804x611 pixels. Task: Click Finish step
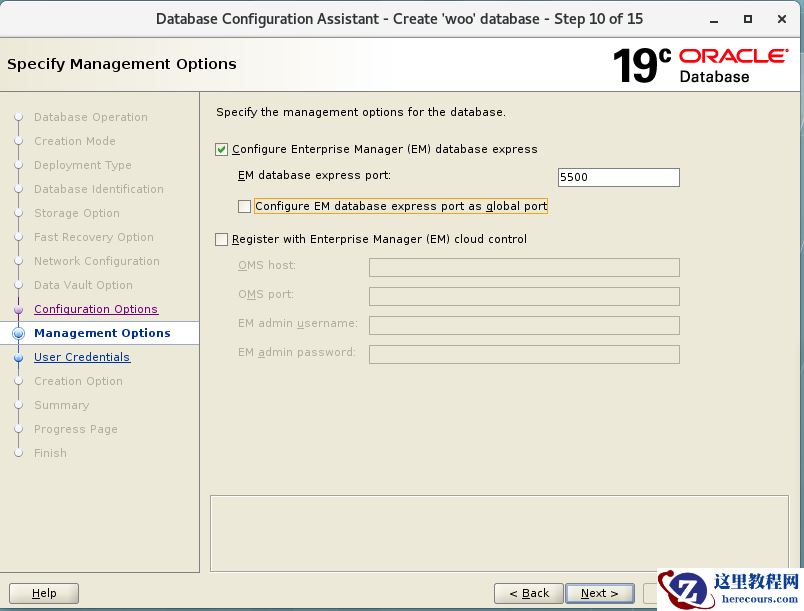click(50, 453)
